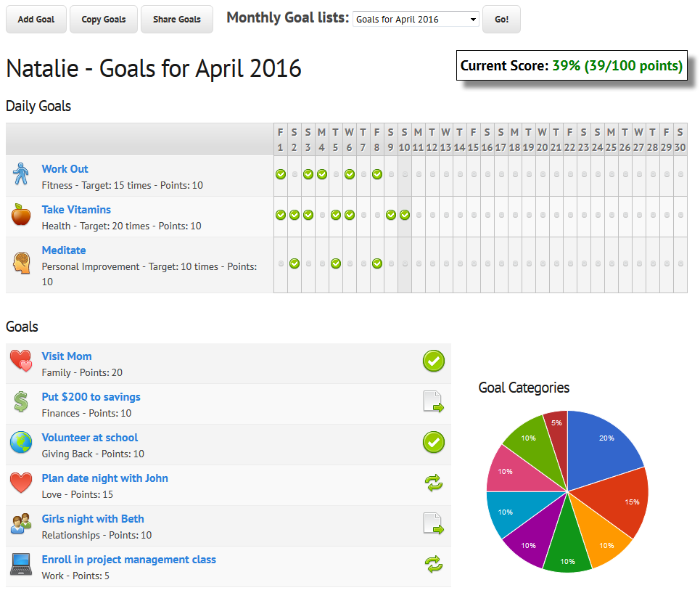
Task: Click the in-progress arrows icon for date night
Action: 434,483
